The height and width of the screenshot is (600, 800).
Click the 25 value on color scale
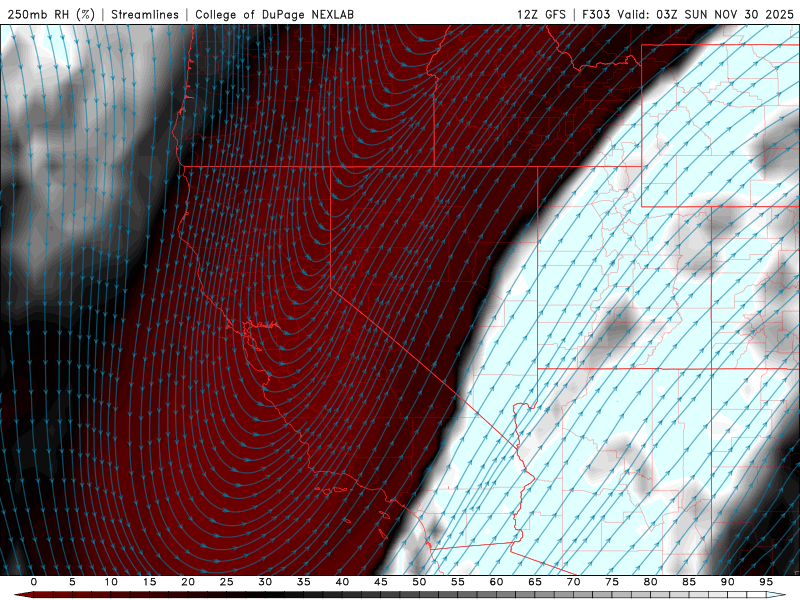226,582
